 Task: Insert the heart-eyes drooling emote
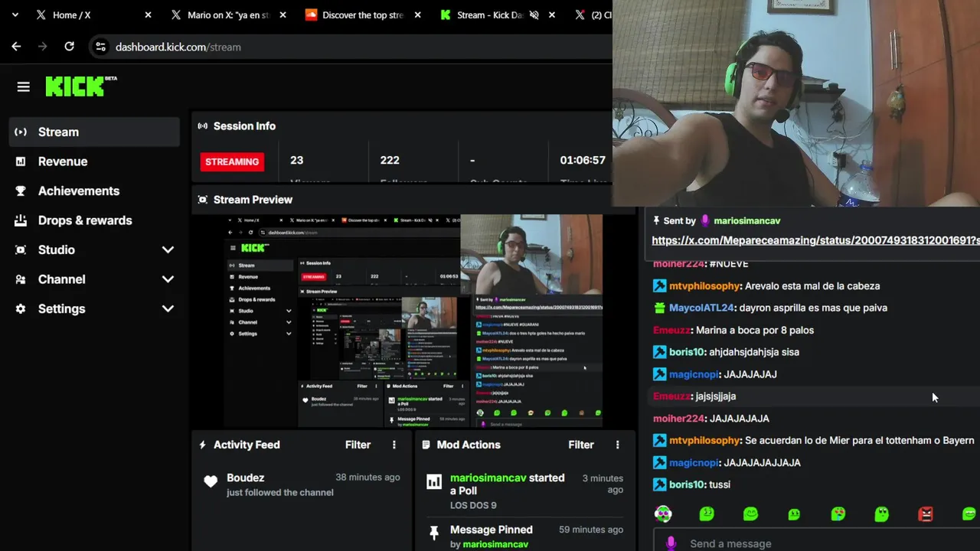click(x=838, y=514)
